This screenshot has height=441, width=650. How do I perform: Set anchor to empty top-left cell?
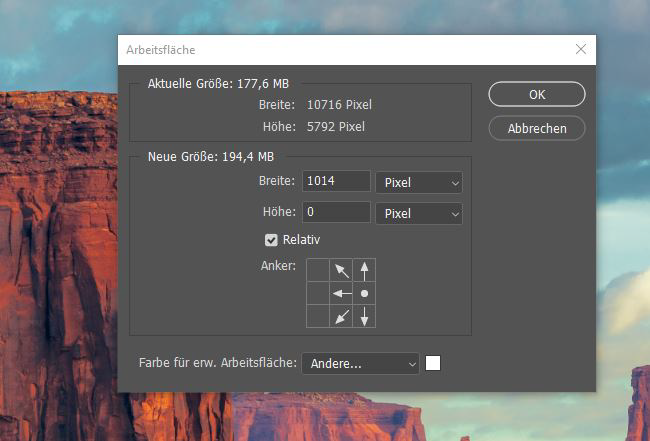318,269
